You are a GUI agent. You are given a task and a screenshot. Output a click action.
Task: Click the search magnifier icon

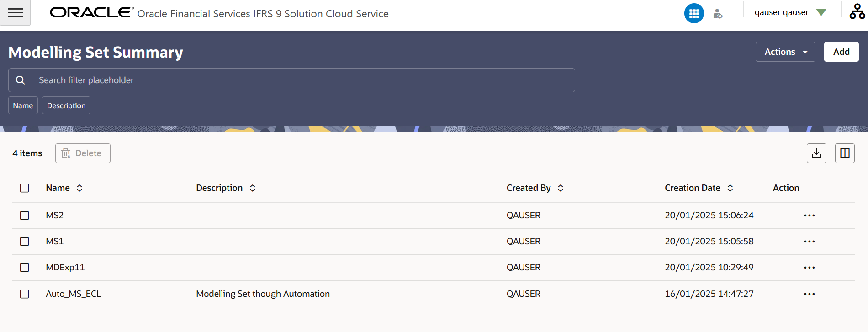click(x=21, y=80)
